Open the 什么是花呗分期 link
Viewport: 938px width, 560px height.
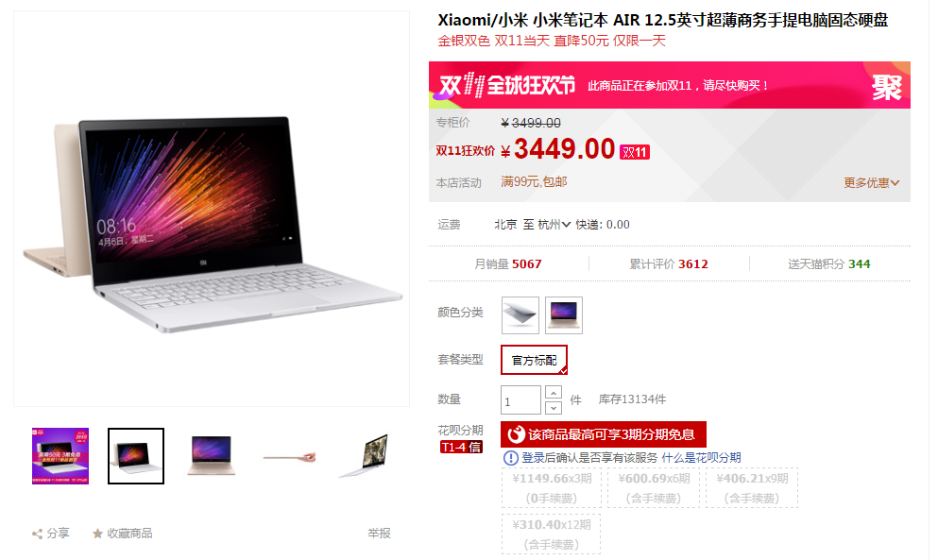(701, 458)
